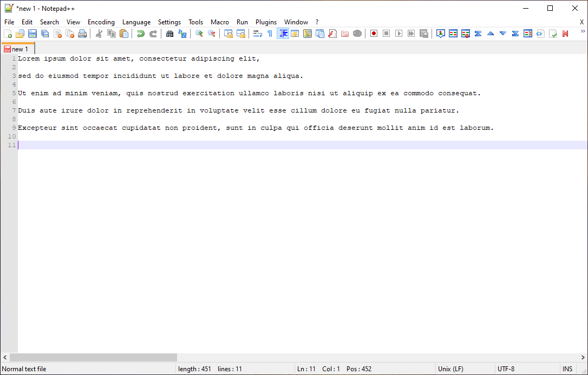Print the document using the printer icon
The width and height of the screenshot is (588, 375).
pyautogui.click(x=82, y=34)
